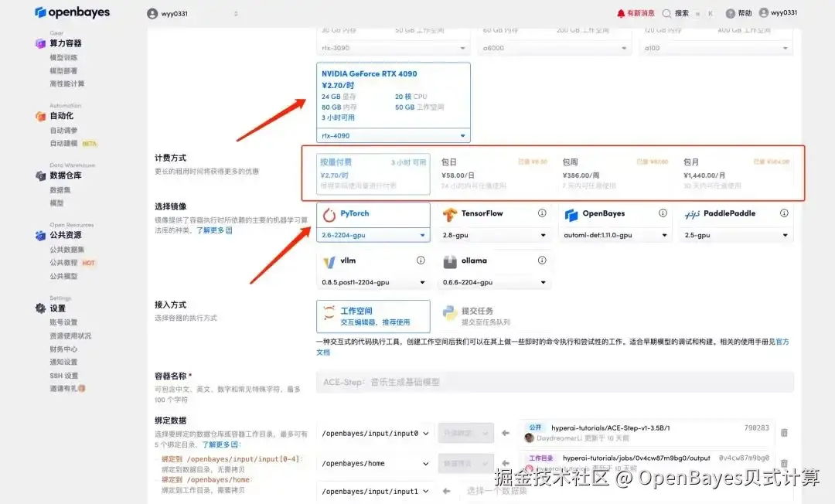Show info for the vllm image
835x504 pixels.
[x=421, y=261]
